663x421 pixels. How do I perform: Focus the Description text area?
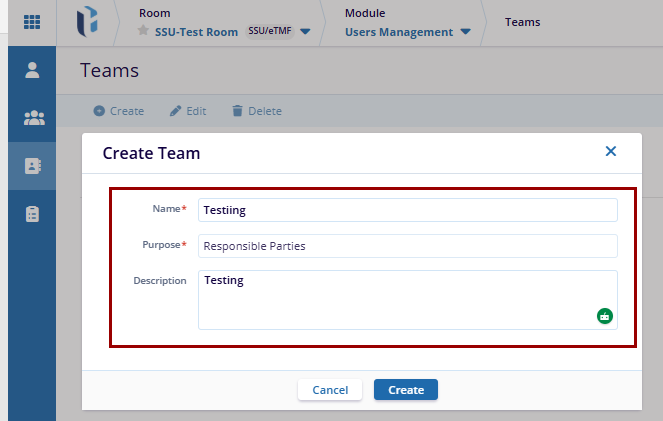[x=395, y=298]
